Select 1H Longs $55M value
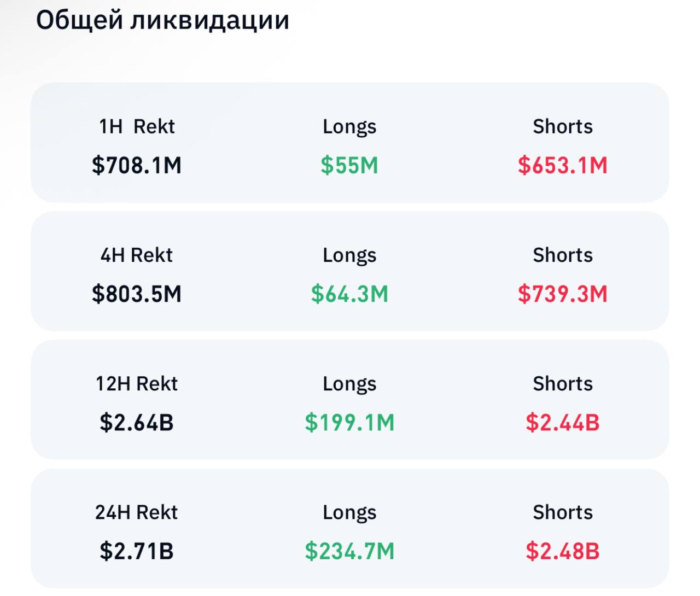Image resolution: width=700 pixels, height=596 pixels. point(349,165)
